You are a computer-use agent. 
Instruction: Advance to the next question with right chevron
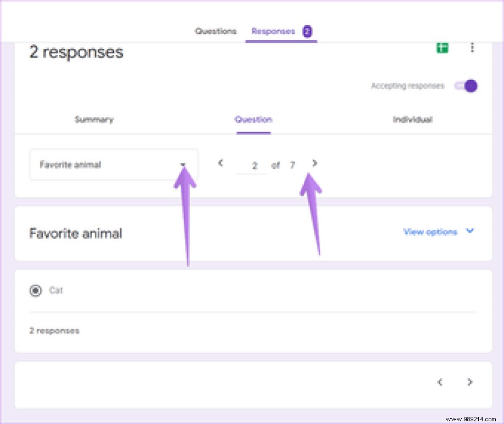(x=314, y=163)
